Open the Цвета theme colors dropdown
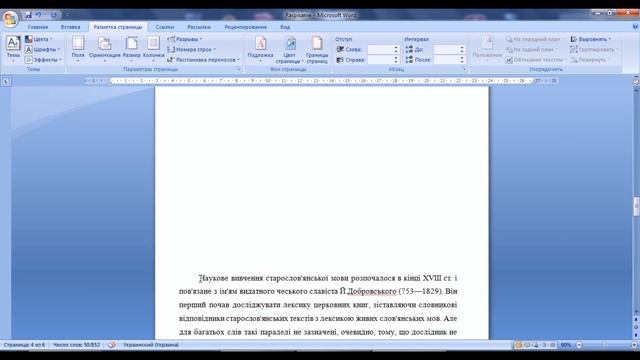640x360 pixels. pyautogui.click(x=40, y=39)
